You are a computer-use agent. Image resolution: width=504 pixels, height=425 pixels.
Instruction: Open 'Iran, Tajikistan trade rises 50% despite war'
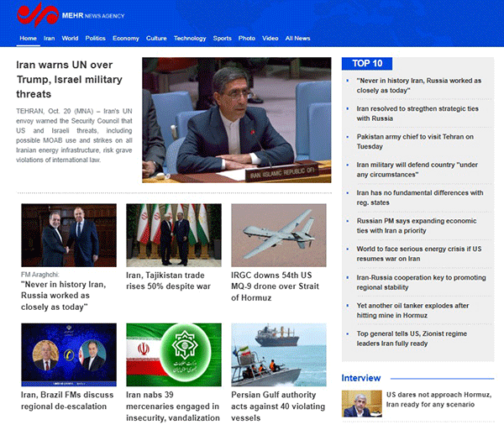point(168,281)
